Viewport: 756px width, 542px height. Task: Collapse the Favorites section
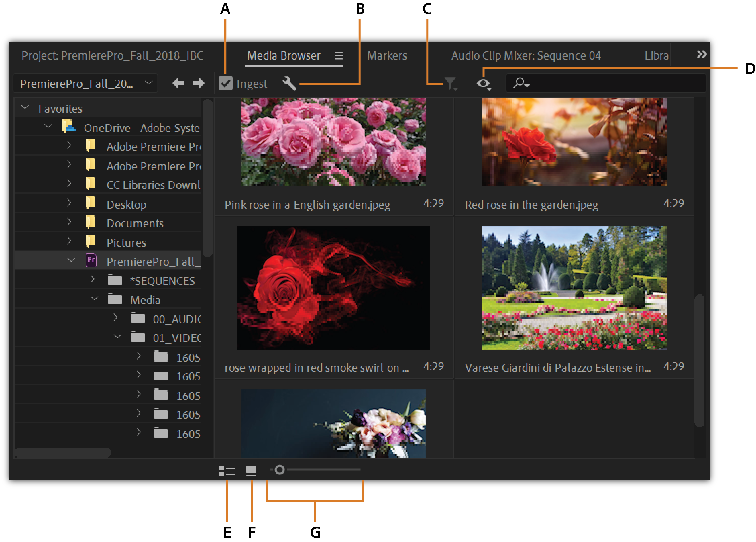25,107
